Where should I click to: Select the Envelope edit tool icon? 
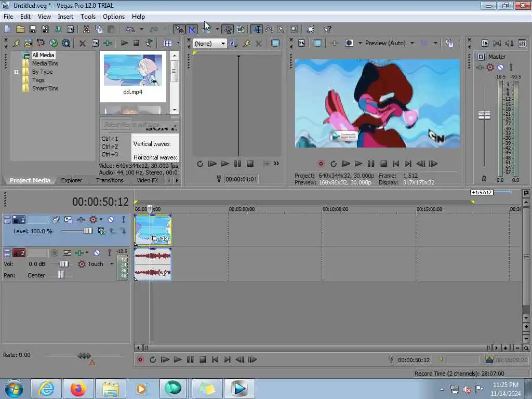[x=270, y=29]
